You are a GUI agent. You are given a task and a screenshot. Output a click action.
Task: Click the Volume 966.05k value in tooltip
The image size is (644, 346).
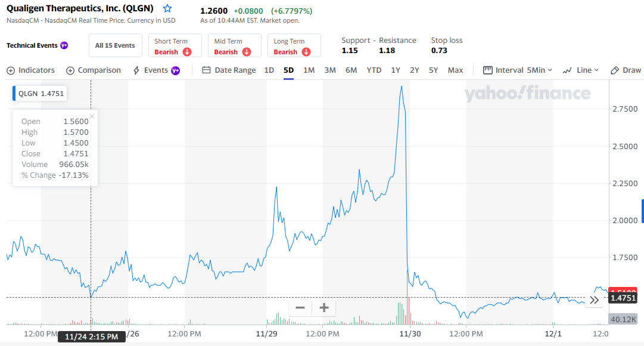pyautogui.click(x=73, y=164)
